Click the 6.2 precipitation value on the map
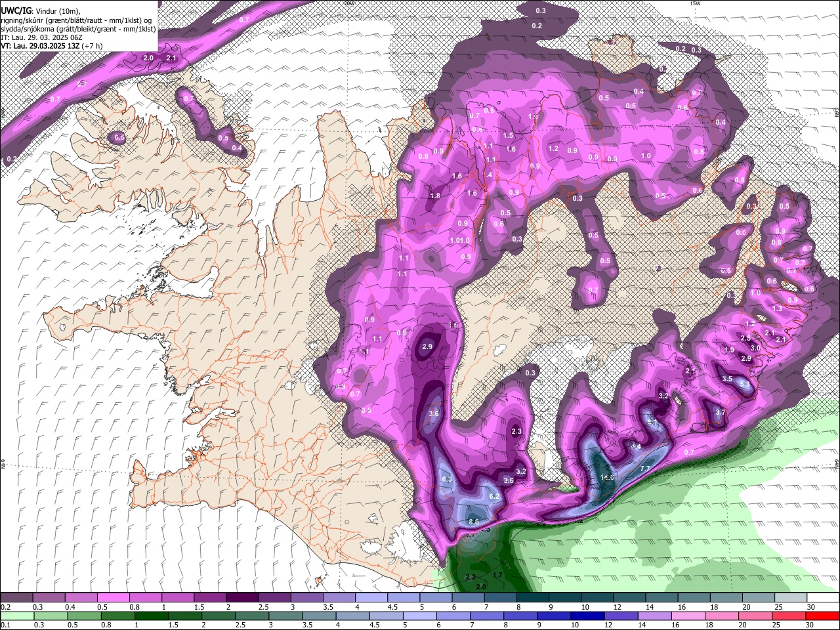This screenshot has width=840, height=630. (494, 496)
